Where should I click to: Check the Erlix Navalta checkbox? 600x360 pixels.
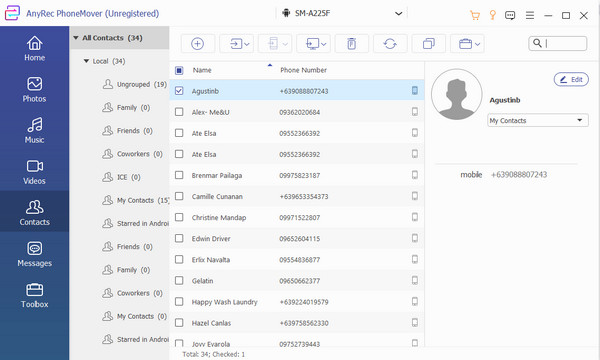[179, 259]
